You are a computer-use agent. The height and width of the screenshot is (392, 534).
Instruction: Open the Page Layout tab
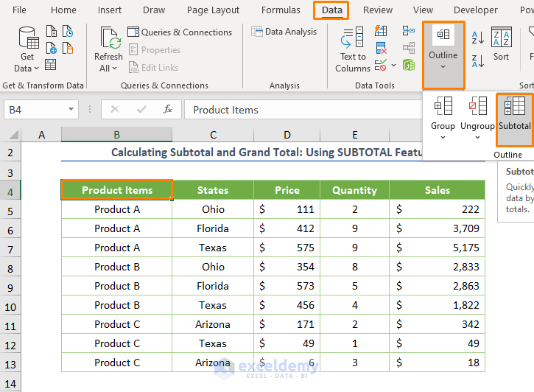pos(213,10)
